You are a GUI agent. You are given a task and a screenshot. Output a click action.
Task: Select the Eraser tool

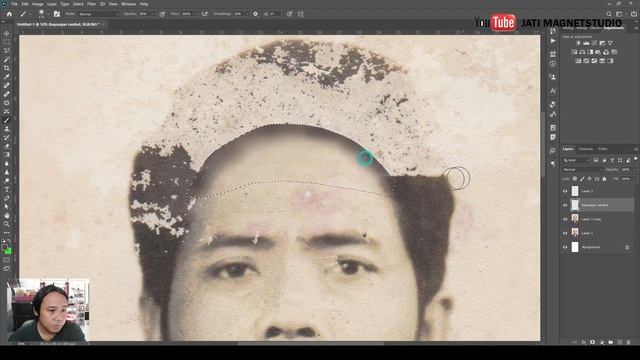(x=7, y=146)
